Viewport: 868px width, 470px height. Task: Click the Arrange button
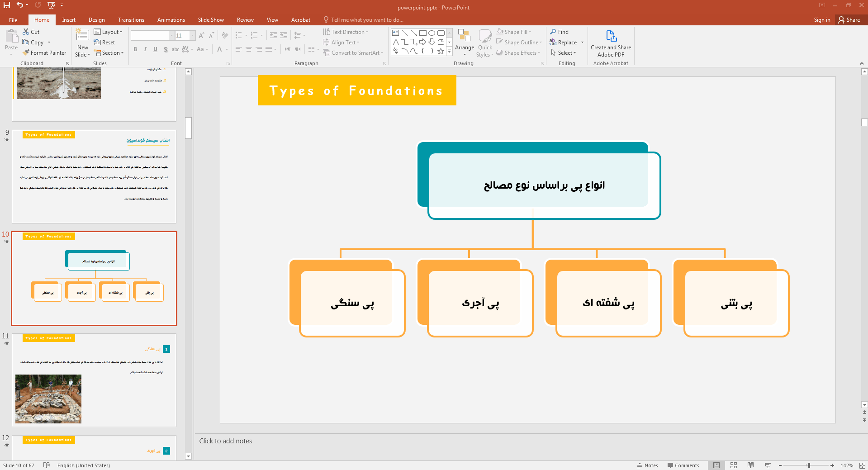[465, 43]
